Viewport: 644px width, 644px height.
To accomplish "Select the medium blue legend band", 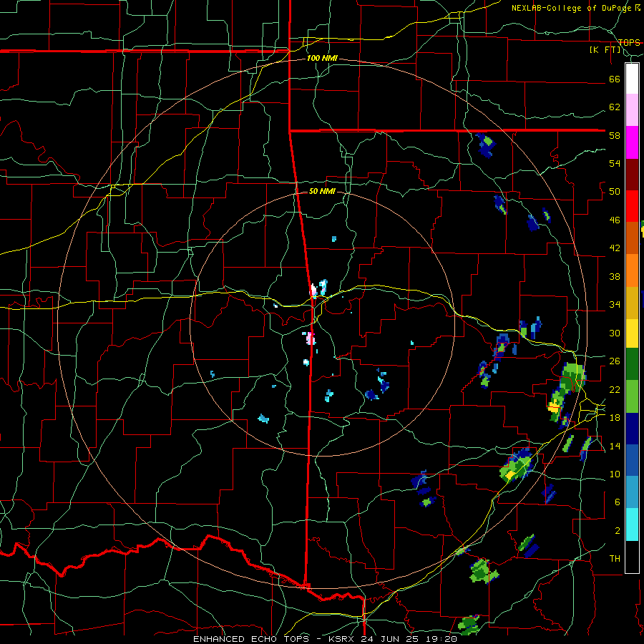I will pyautogui.click(x=632, y=461).
